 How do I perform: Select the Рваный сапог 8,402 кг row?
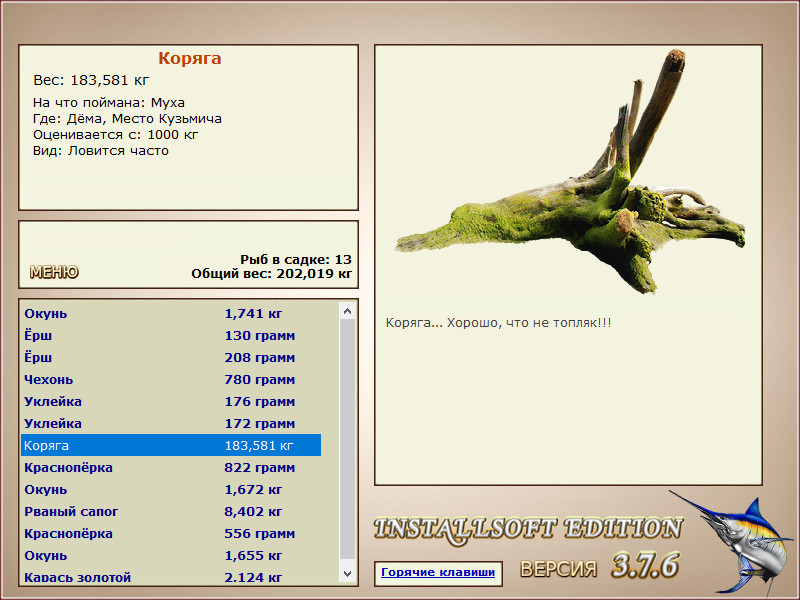(171, 511)
